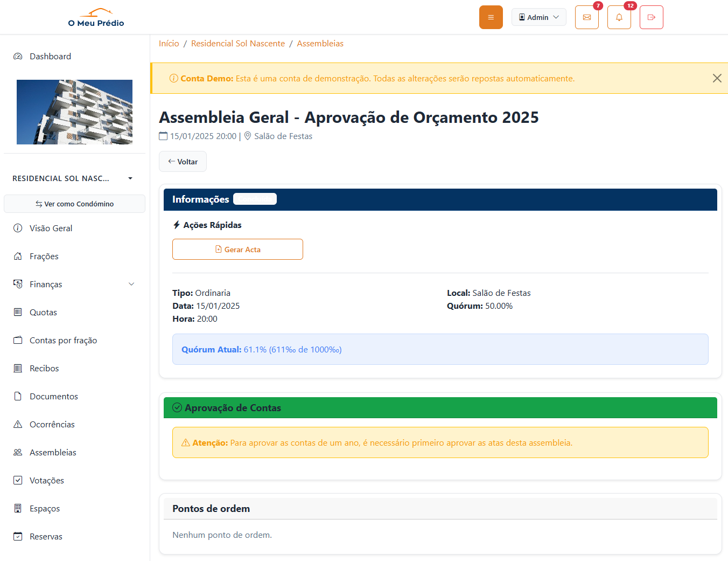Click the Quotas ledger icon
The height and width of the screenshot is (561, 728).
[x=18, y=312]
